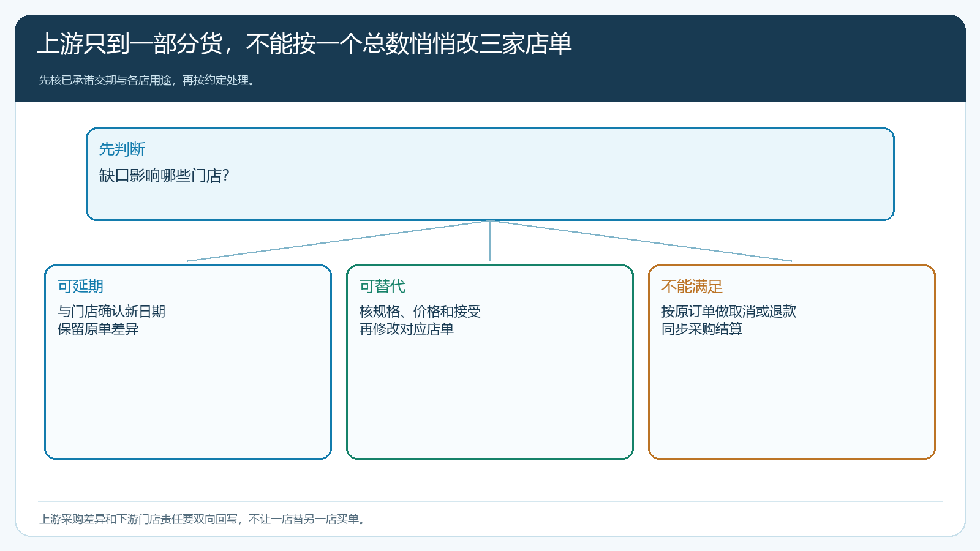980x551 pixels.
Task: Click the text '再修改对应店单'
Action: coord(407,329)
